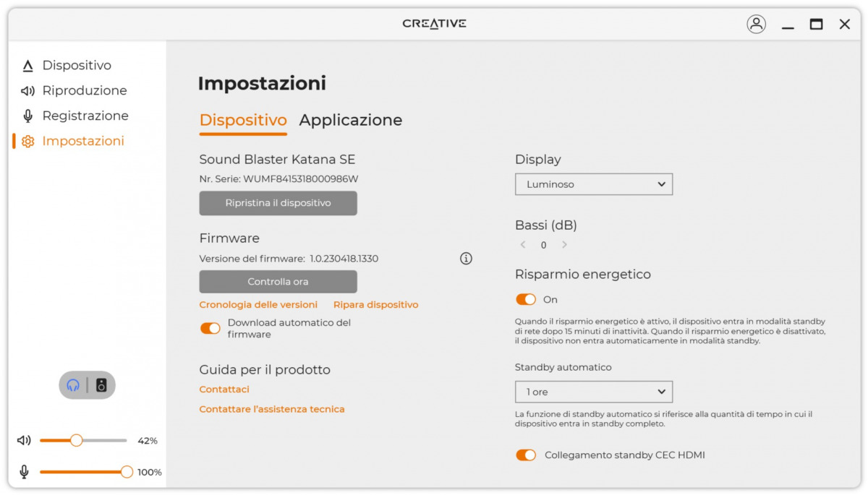This screenshot has height=495, width=868.
Task: Click the volume slider handle
Action: click(x=77, y=440)
